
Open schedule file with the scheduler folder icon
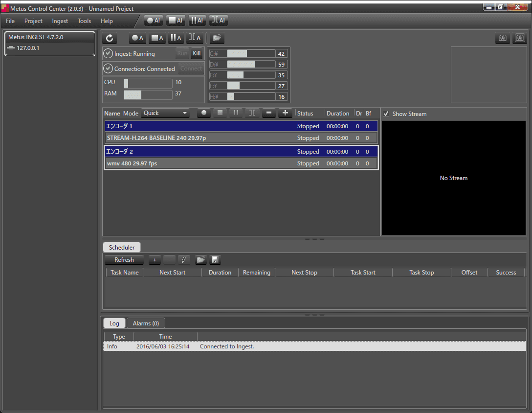coord(200,260)
